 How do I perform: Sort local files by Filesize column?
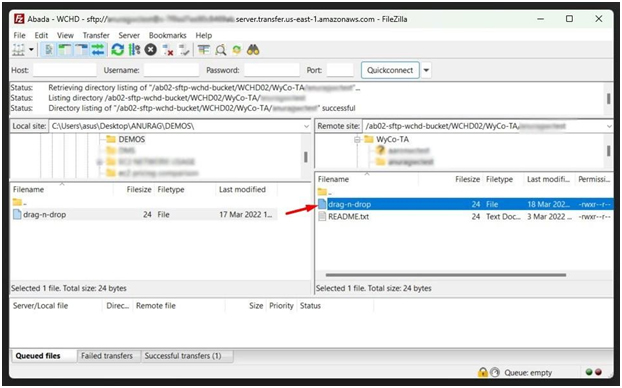[x=134, y=190]
